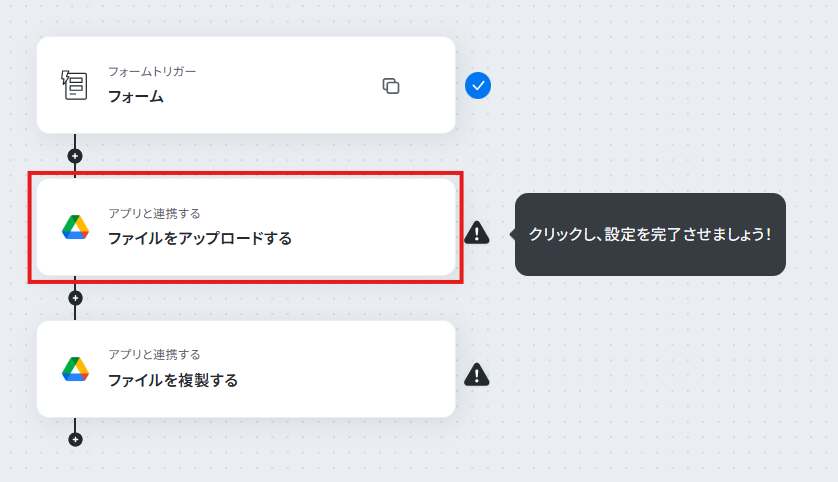
Task: Click the blue checkmark beside the フォーム step
Action: [x=478, y=85]
